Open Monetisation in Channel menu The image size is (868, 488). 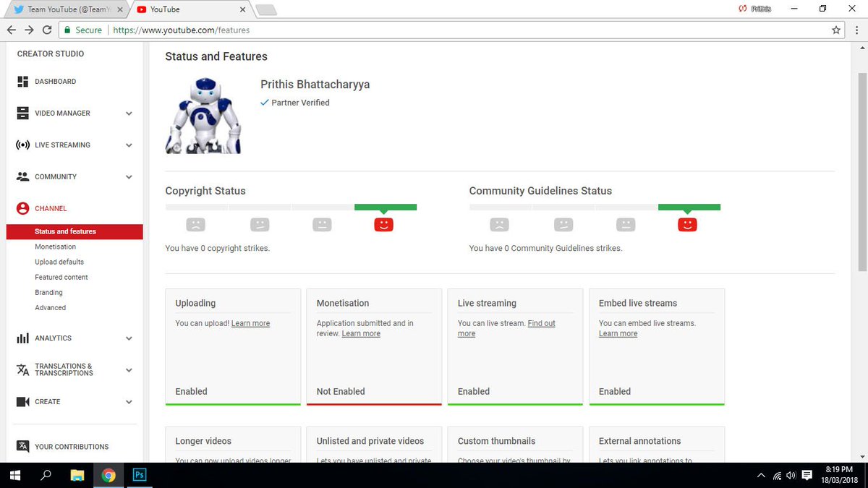[x=55, y=247]
